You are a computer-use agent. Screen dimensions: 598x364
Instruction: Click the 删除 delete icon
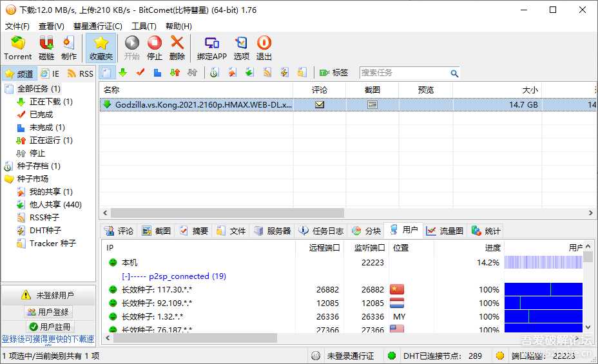pyautogui.click(x=177, y=48)
